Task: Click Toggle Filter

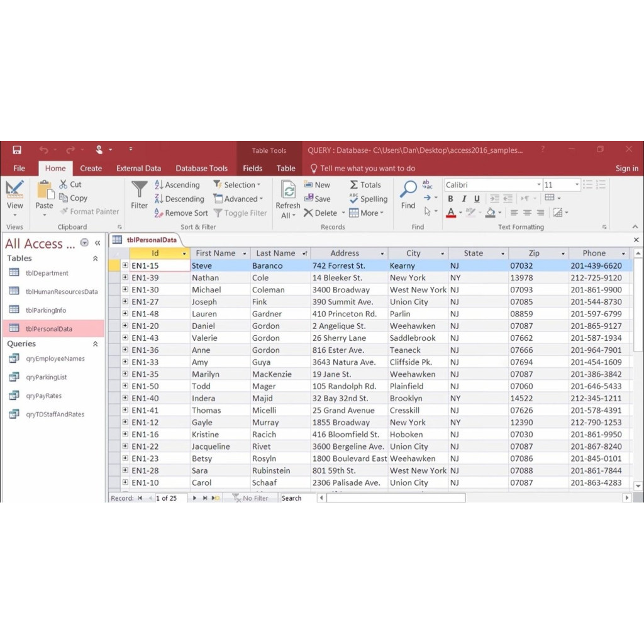Action: tap(241, 213)
